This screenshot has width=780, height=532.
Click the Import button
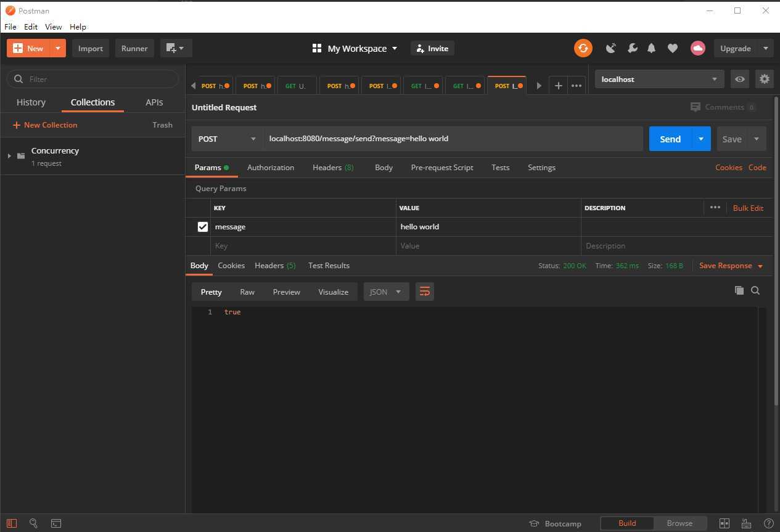91,48
